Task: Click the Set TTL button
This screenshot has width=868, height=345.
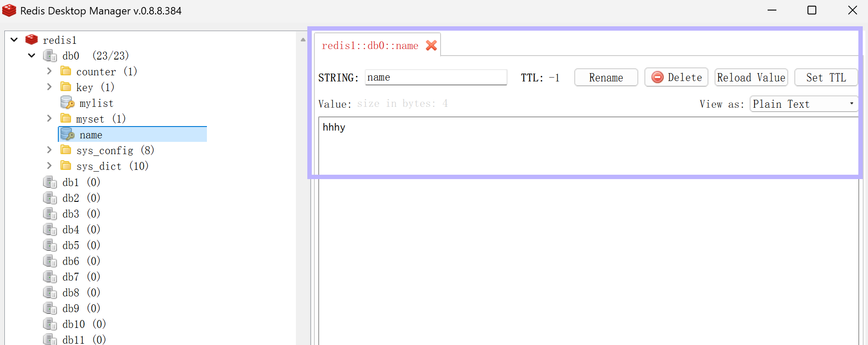Action: click(826, 77)
